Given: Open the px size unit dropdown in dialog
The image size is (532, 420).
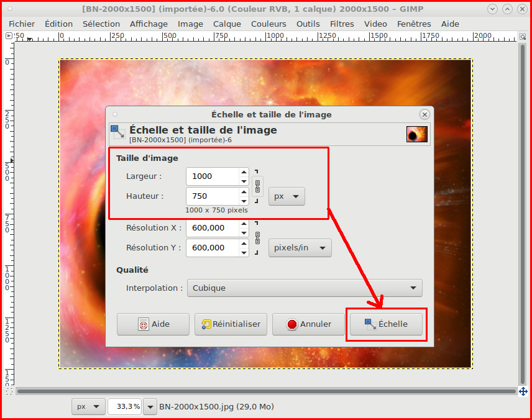Looking at the screenshot, I should coord(287,196).
